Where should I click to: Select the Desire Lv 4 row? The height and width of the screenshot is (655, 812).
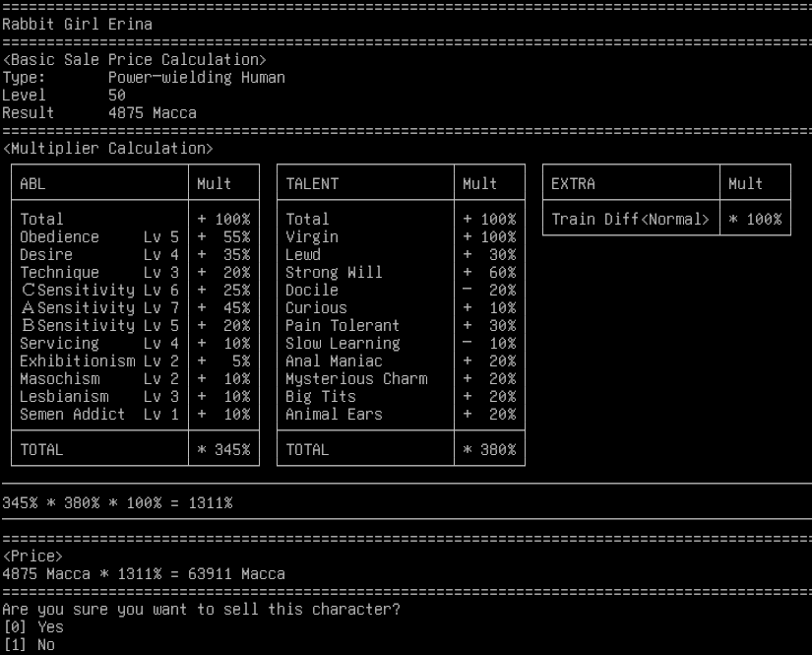click(x=135, y=255)
